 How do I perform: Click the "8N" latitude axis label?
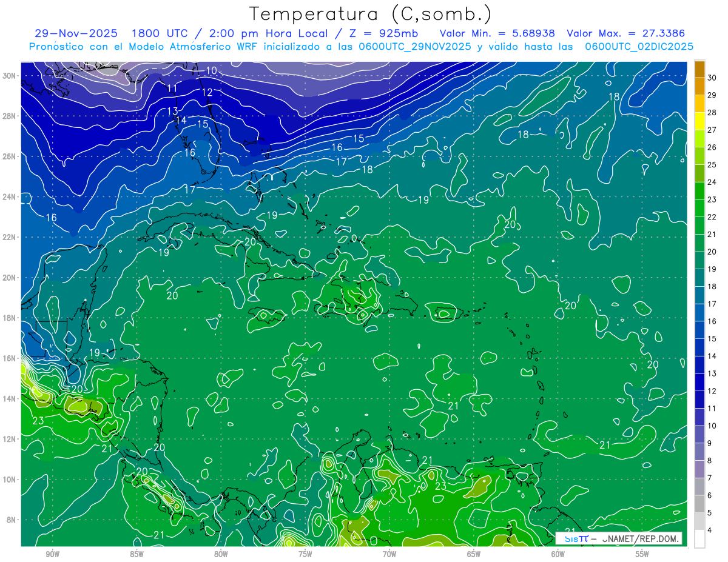click(12, 520)
